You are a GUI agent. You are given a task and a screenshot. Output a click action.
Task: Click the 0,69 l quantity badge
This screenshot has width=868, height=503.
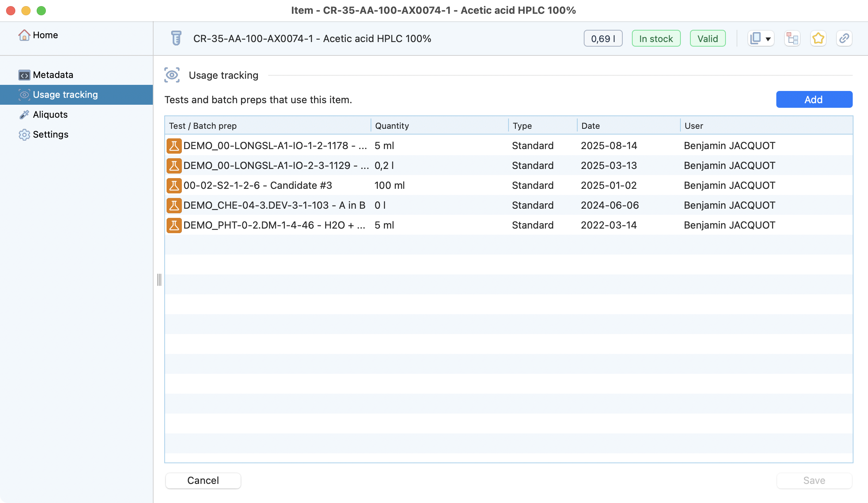click(603, 39)
